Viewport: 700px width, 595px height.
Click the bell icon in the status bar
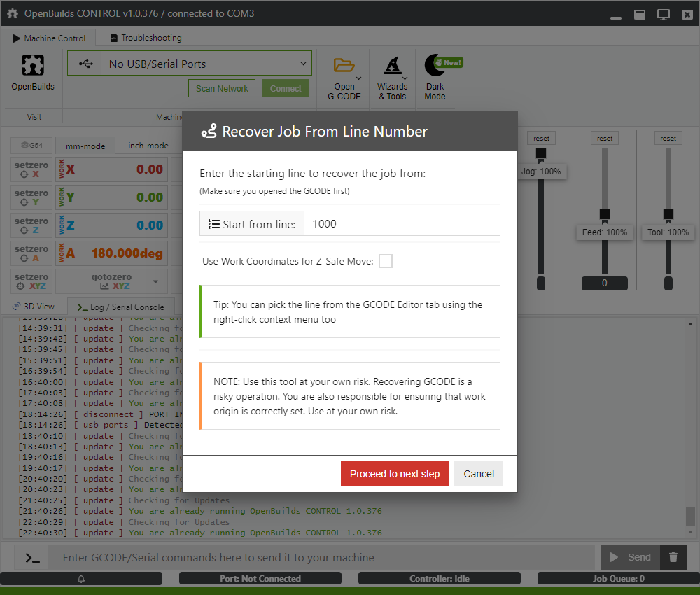(x=81, y=579)
